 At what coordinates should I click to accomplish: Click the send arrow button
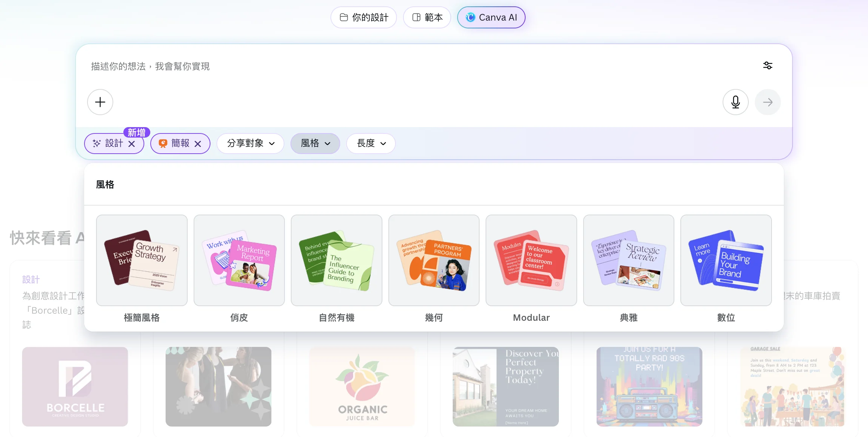coord(767,102)
